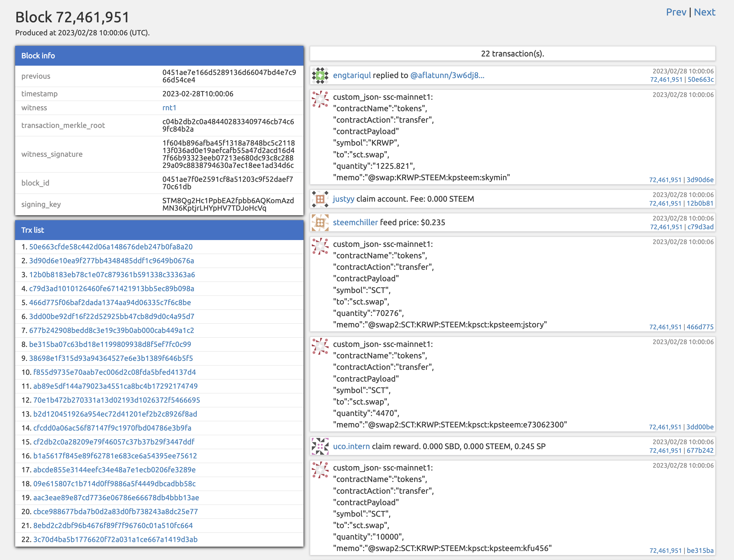Open the uco.intern account link

pos(351,446)
